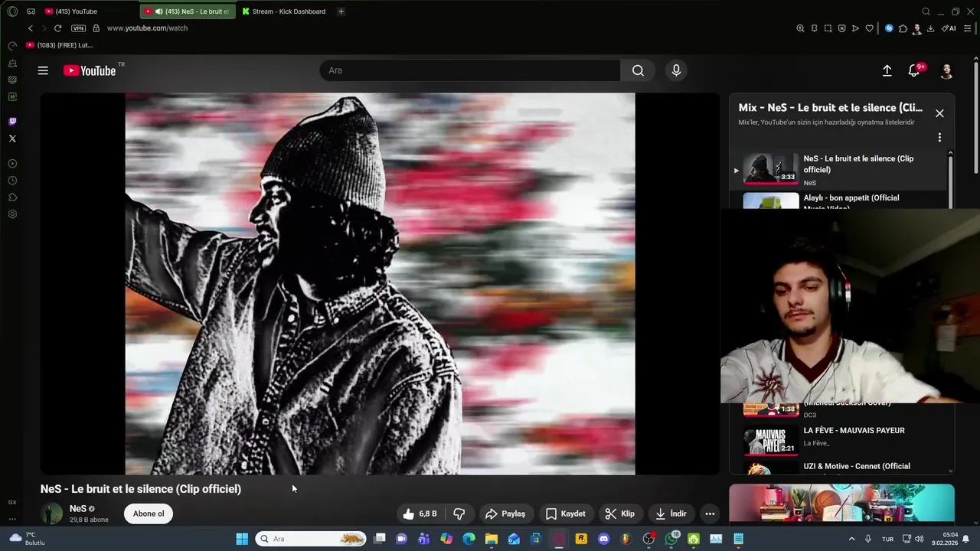Open NeS channel avatar
Screen dimensions: 980x551
(52, 514)
